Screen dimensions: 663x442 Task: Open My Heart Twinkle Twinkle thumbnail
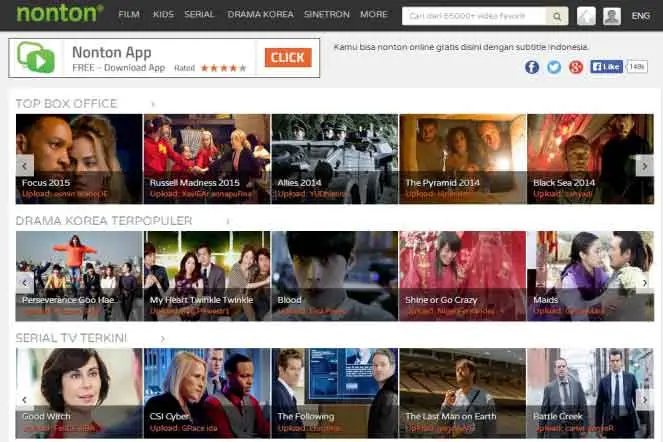[207, 276]
